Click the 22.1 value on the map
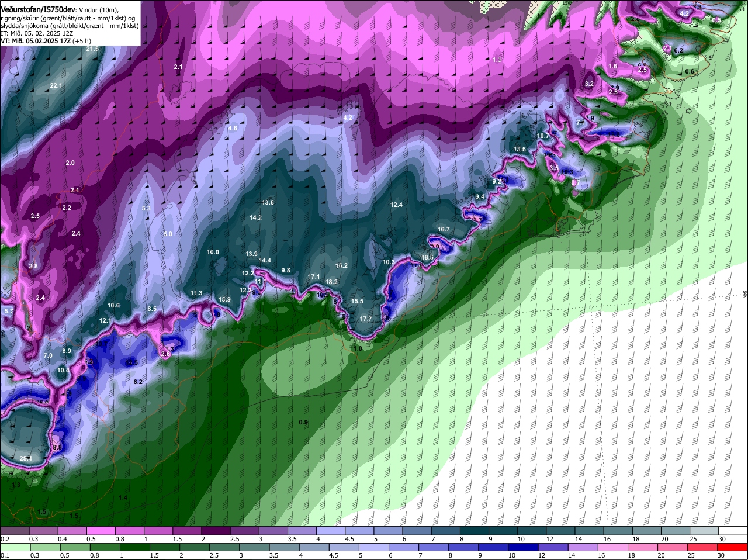The image size is (748, 560). pyautogui.click(x=56, y=85)
